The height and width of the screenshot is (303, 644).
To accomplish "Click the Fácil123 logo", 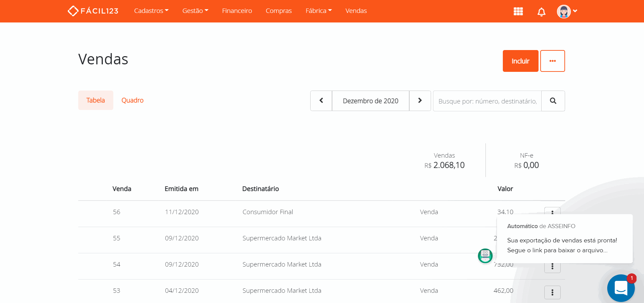I will (93, 11).
